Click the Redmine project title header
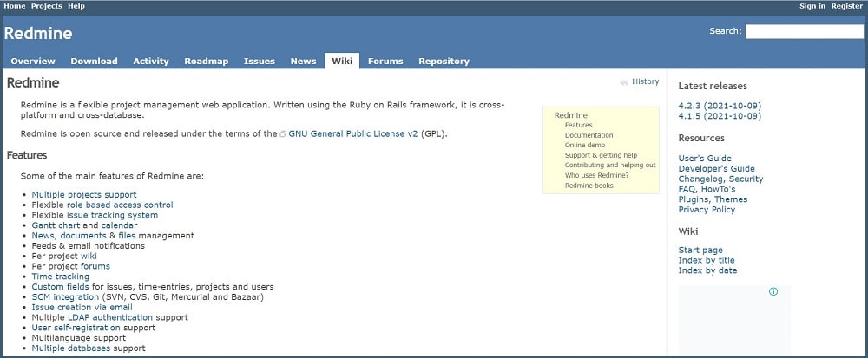Image resolution: width=868 pixels, height=358 pixels. (38, 33)
